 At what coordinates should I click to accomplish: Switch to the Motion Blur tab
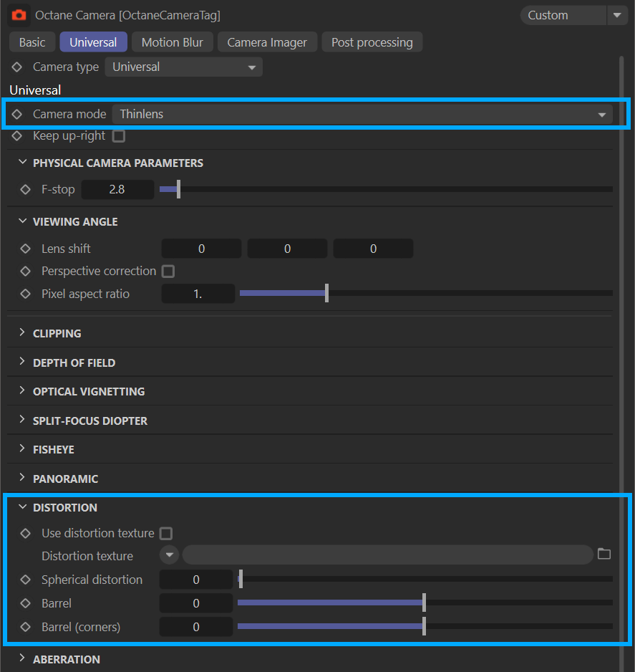click(x=172, y=42)
